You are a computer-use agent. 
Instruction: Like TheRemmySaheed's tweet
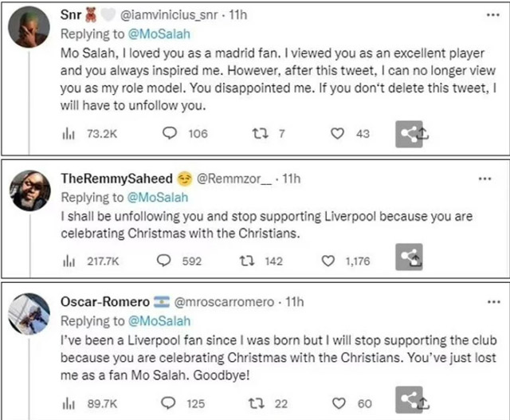coord(328,260)
